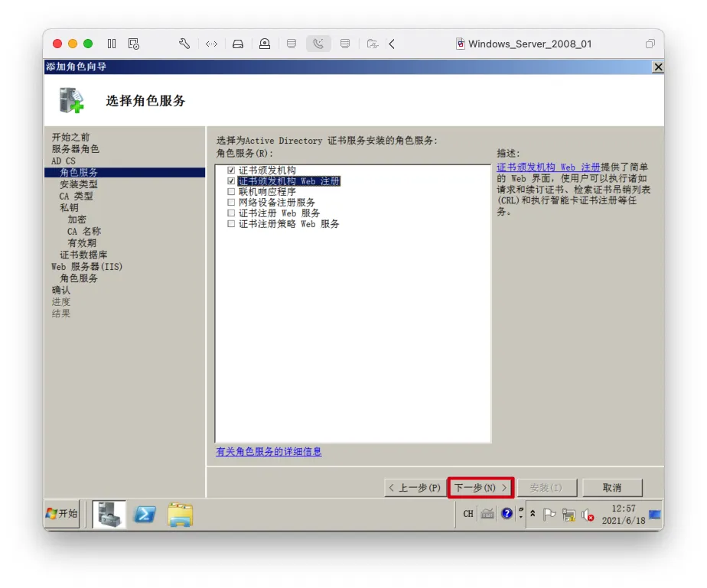Go to 证书数据库 step

[x=83, y=255]
